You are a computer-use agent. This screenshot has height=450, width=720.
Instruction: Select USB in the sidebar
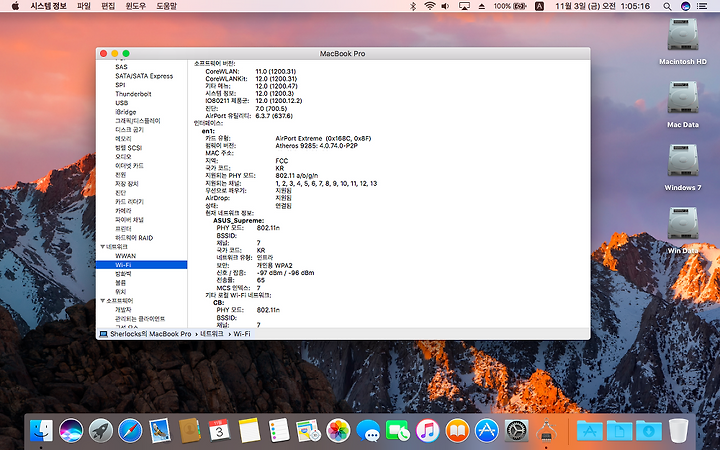tap(122, 103)
